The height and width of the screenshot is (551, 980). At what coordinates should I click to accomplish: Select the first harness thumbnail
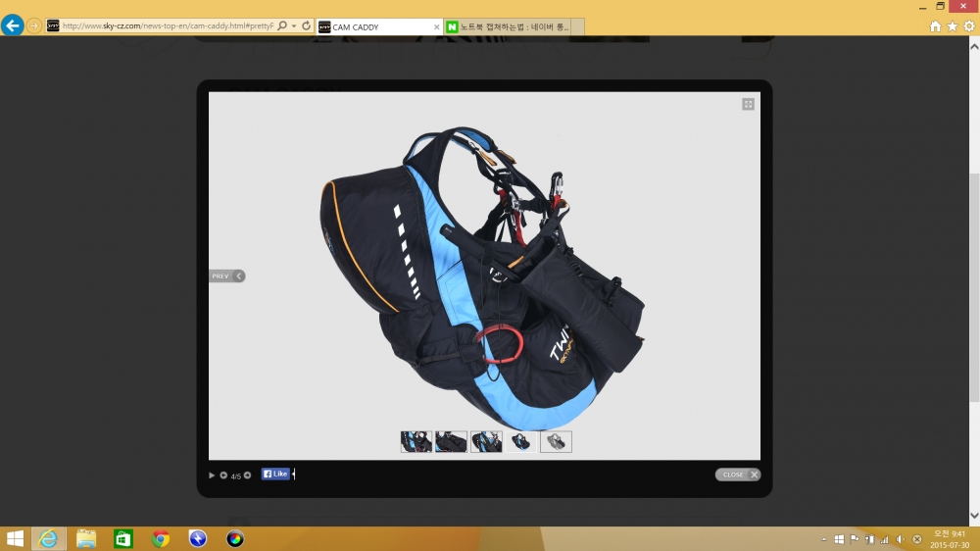pyautogui.click(x=416, y=441)
